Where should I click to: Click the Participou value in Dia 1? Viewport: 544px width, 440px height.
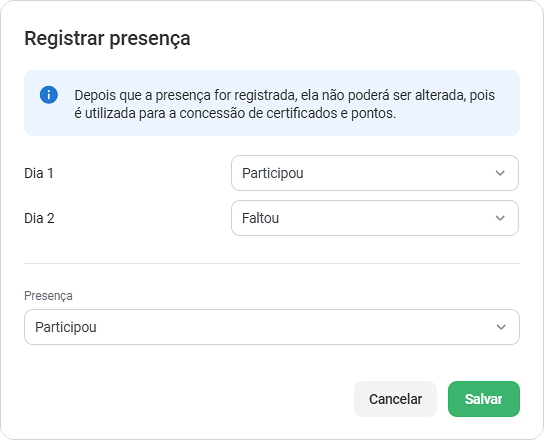coord(273,173)
